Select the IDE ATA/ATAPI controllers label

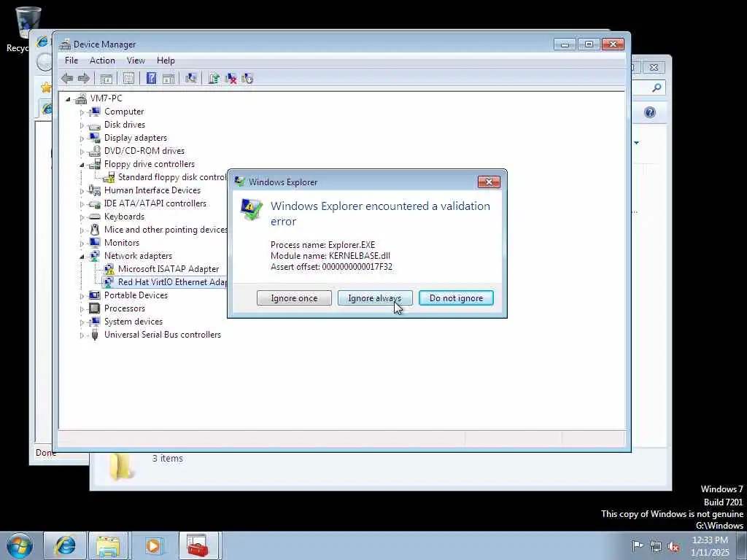click(x=155, y=203)
